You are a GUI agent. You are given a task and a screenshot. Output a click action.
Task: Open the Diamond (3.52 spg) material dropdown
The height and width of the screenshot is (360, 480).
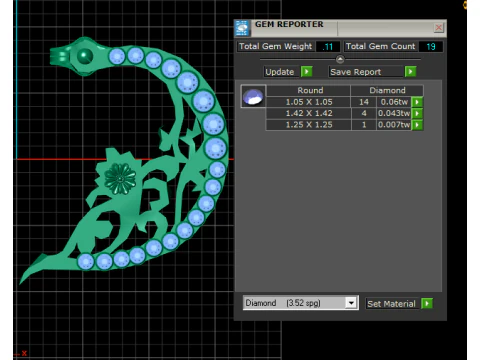[x=351, y=303]
